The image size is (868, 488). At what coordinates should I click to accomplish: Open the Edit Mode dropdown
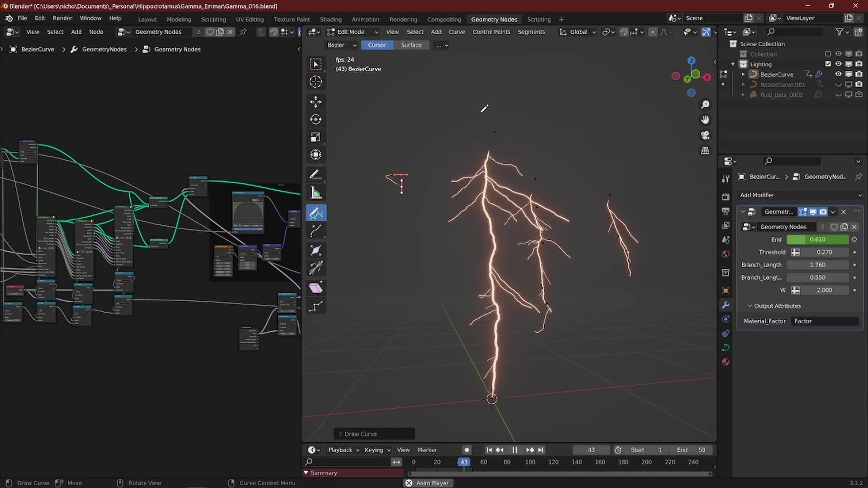pyautogui.click(x=353, y=32)
